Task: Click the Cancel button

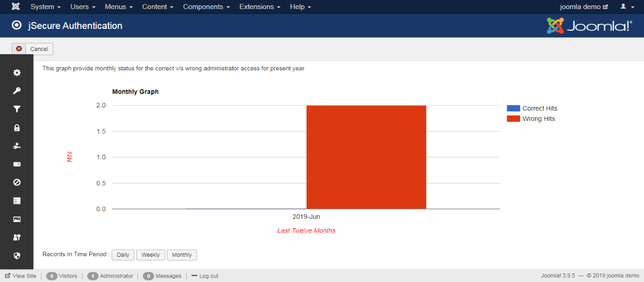Action: click(x=33, y=49)
